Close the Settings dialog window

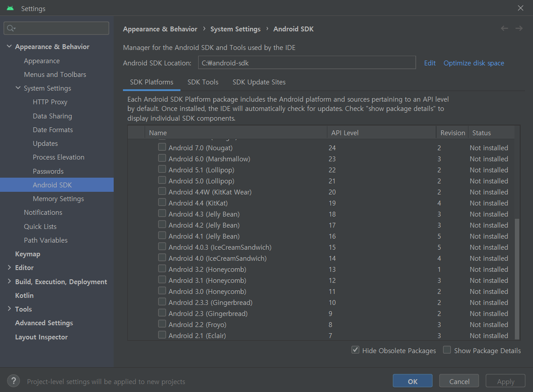pos(521,8)
